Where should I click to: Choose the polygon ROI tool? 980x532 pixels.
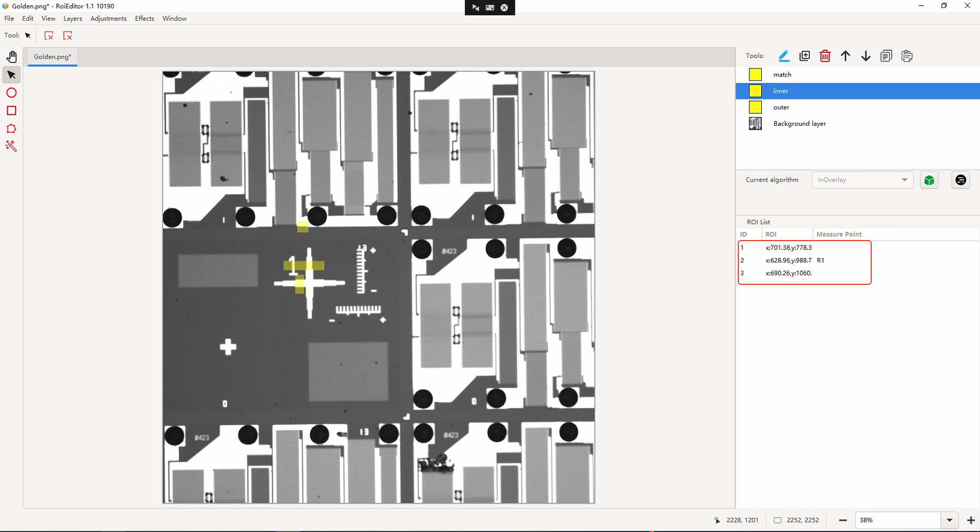click(11, 128)
